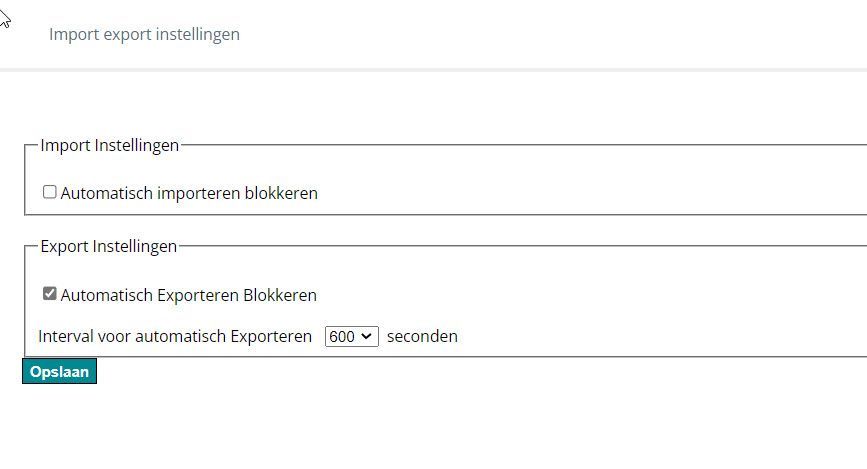Click the chevron arrow of interval dropdown
This screenshot has height=469, width=867.
(367, 337)
